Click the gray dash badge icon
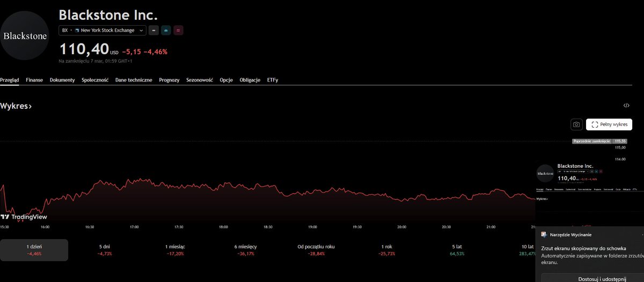The height and width of the screenshot is (282, 644). point(153,31)
